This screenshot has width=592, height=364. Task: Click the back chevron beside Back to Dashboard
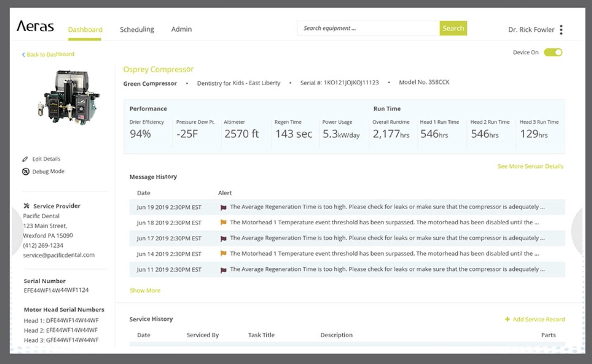[x=23, y=55]
